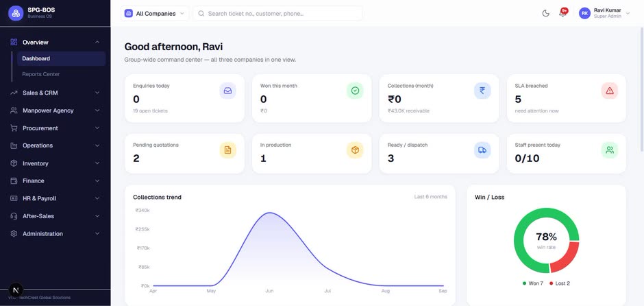644x306 pixels.
Task: Click the Ready / dispatch truck icon
Action: click(482, 150)
